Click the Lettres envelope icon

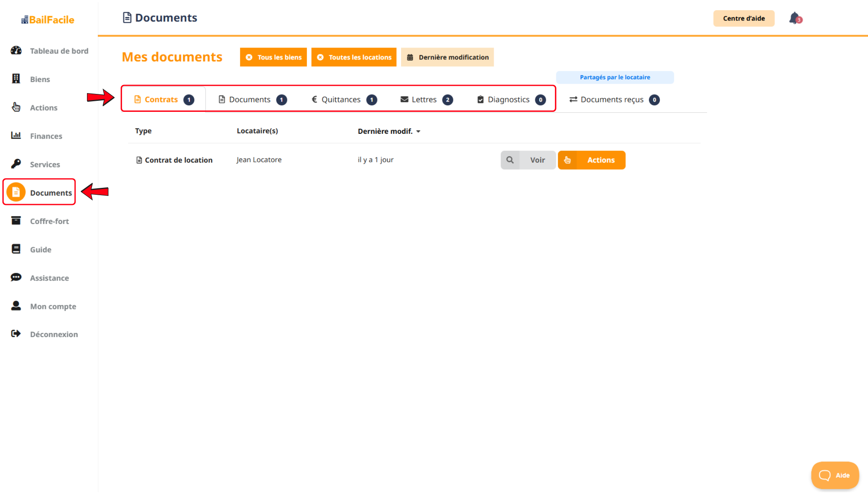[x=404, y=99]
